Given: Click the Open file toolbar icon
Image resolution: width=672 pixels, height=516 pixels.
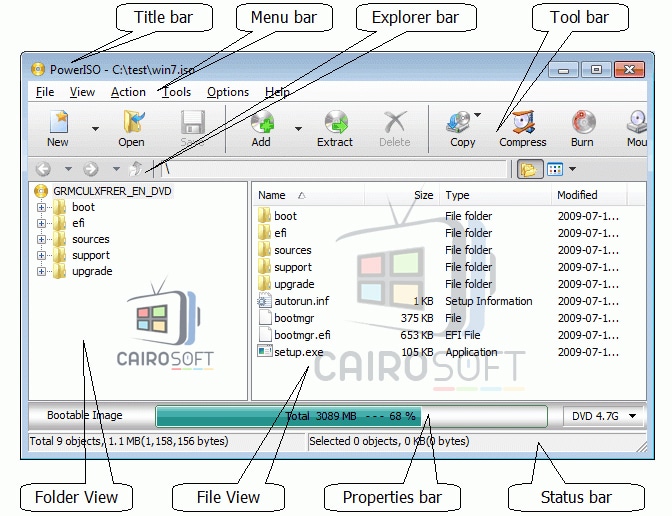Looking at the screenshot, I should (134, 122).
